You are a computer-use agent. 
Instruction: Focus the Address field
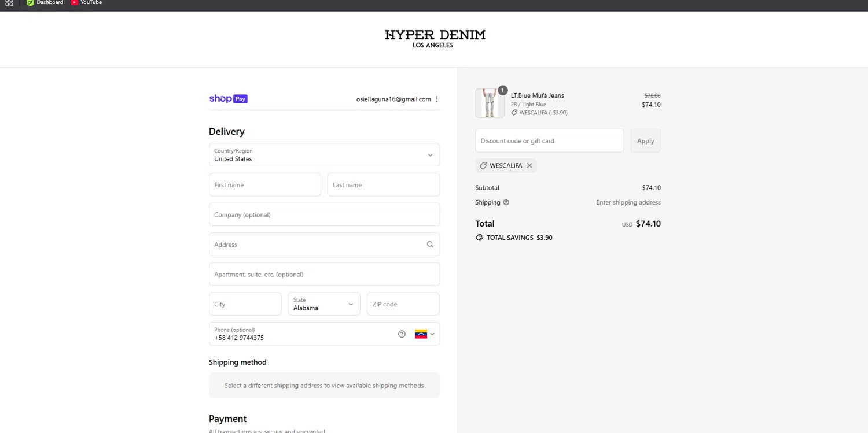[324, 245]
